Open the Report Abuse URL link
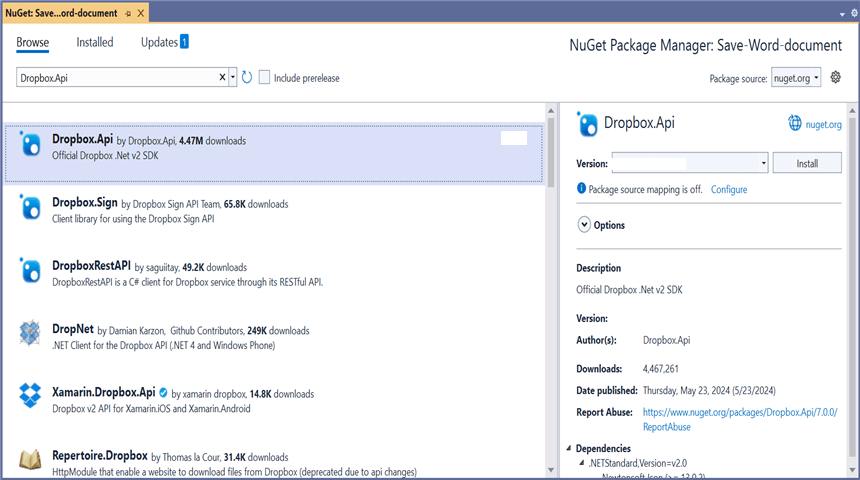The height and width of the screenshot is (480, 860). (x=740, y=419)
